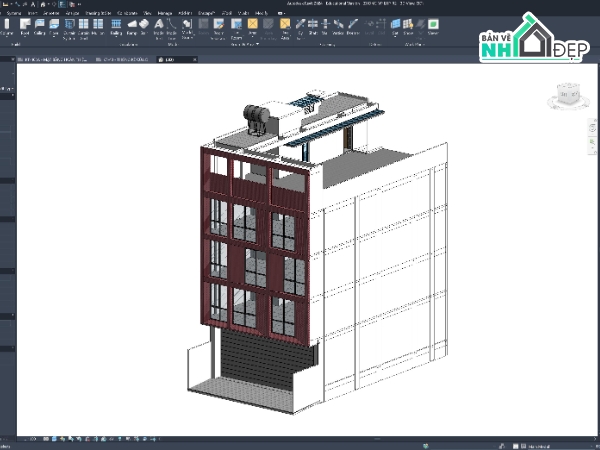Toggle Show work plane button
Viewport: 600px width, 450px height.
(x=408, y=27)
